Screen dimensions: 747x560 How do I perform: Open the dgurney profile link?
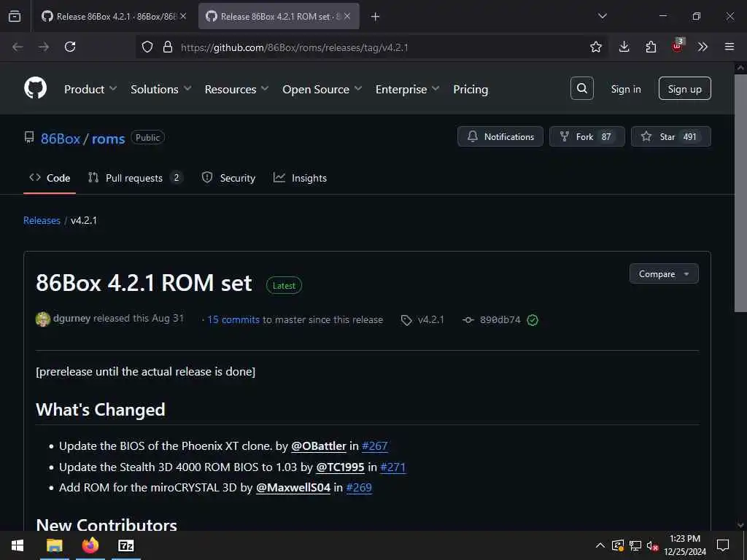point(72,318)
